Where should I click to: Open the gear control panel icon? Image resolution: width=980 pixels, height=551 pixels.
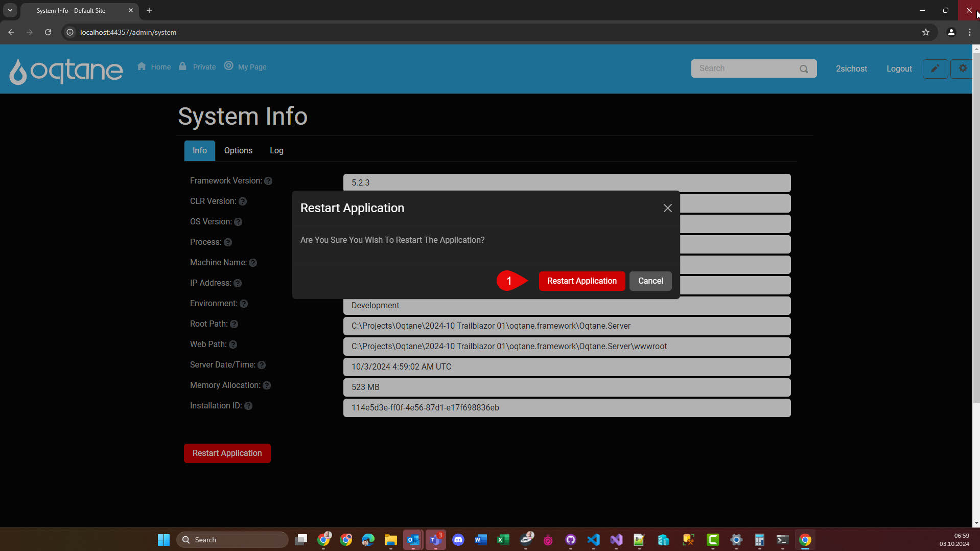pyautogui.click(x=963, y=68)
